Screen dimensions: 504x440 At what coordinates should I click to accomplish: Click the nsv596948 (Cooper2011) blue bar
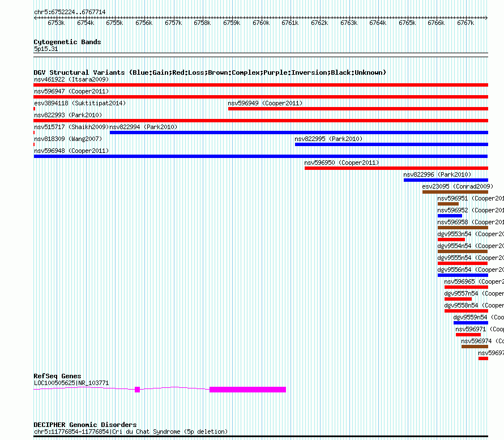click(260, 156)
